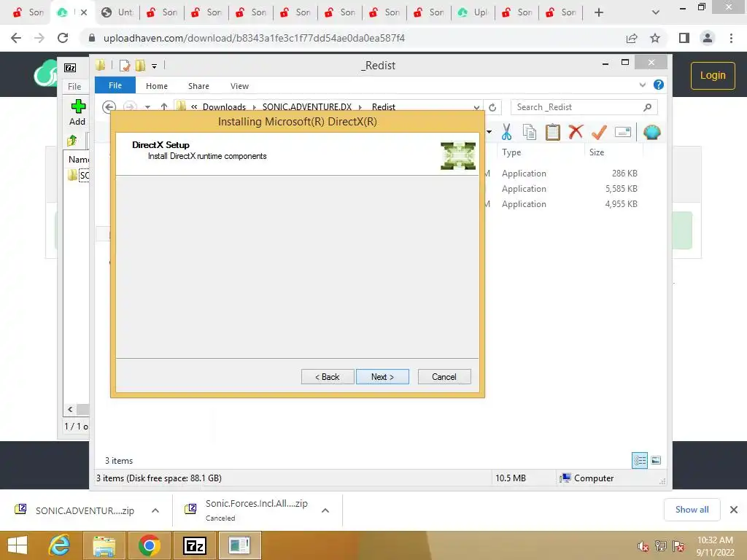Expand SONIC.ADVENTUR zip download options
The height and width of the screenshot is (560, 747).
click(155, 510)
